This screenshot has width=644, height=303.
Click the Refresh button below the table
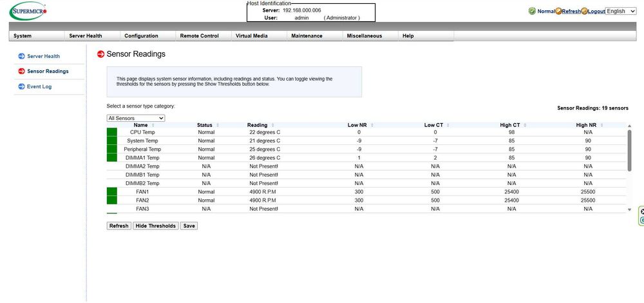[x=118, y=226]
